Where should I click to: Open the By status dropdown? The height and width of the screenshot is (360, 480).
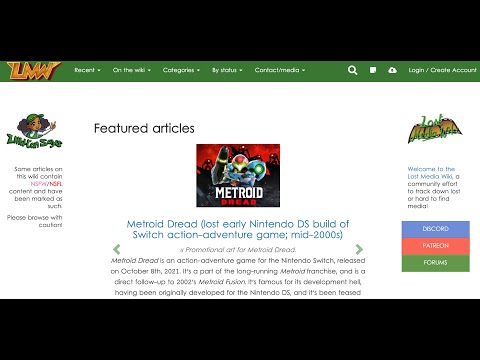point(227,70)
